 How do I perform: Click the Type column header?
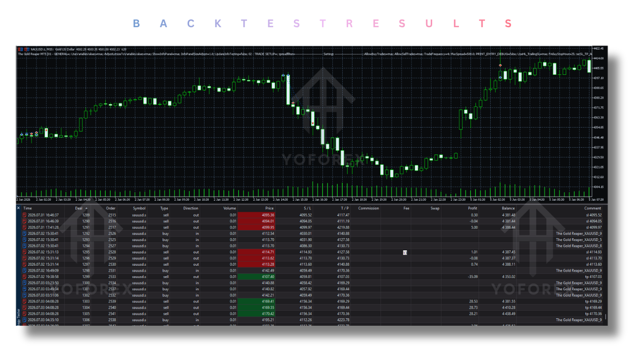165,208
